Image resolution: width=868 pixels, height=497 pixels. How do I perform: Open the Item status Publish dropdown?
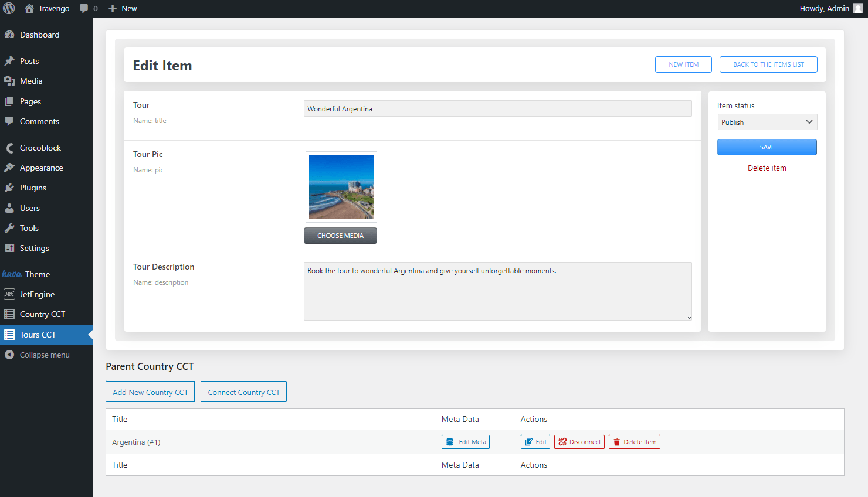point(767,122)
